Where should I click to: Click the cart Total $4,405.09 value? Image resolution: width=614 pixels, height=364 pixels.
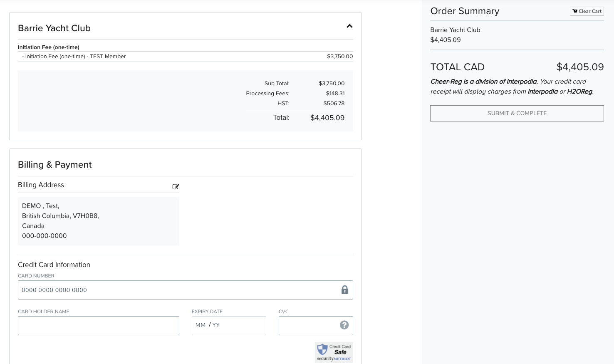tap(327, 118)
